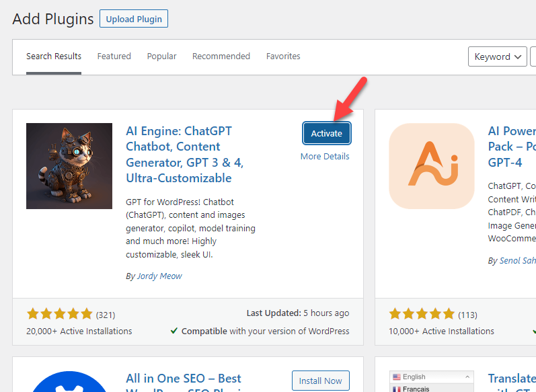Switch to the Featured tab
The image size is (536, 392).
pos(114,56)
